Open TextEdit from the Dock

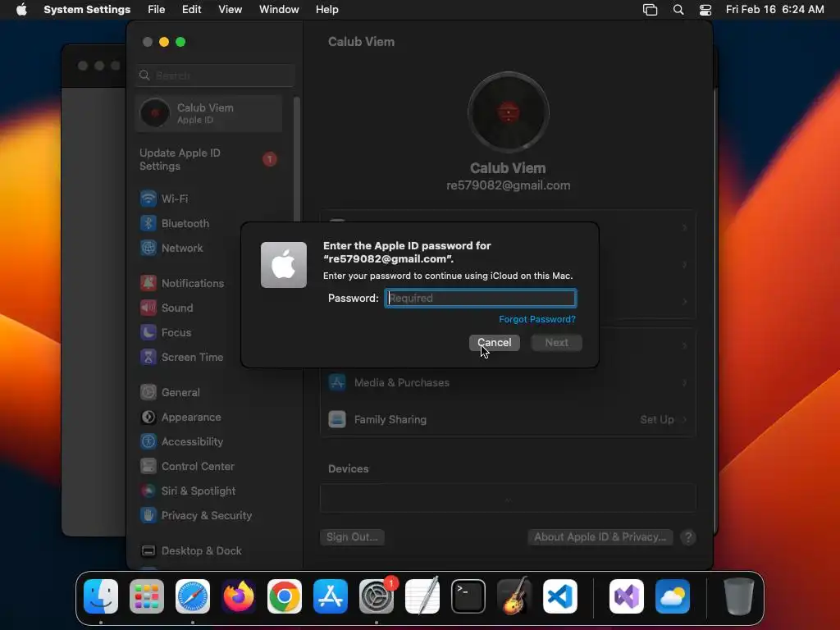coord(422,596)
